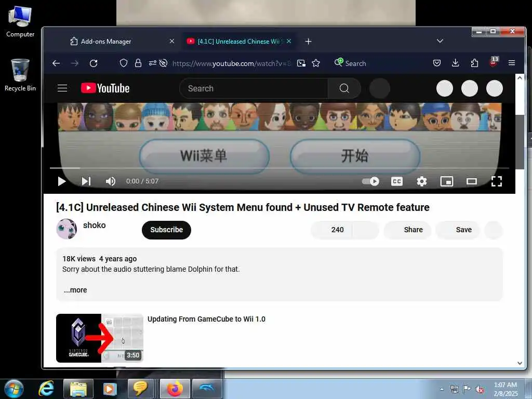
Task: Select the Unreleased Chinese Wii tab
Action: click(239, 42)
